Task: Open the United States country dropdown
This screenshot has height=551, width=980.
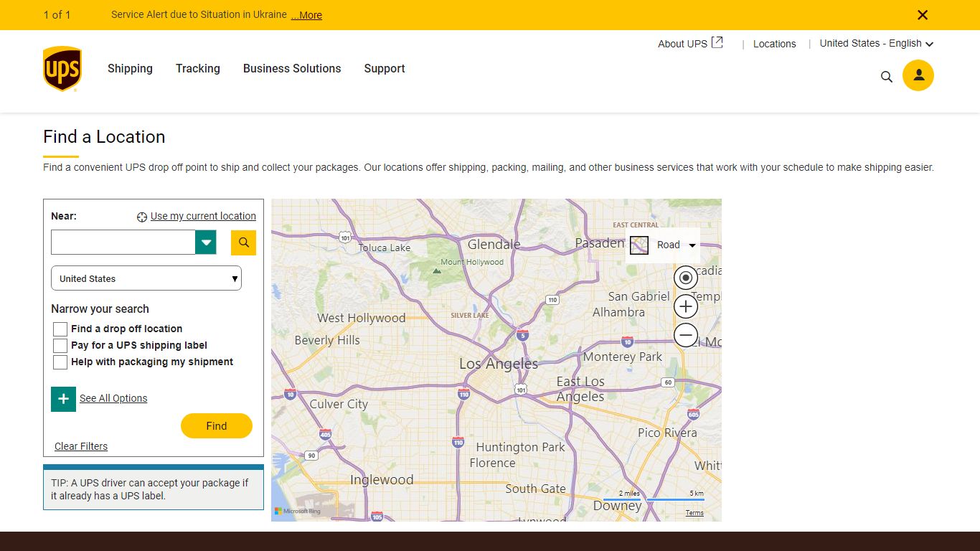Action: coord(146,278)
